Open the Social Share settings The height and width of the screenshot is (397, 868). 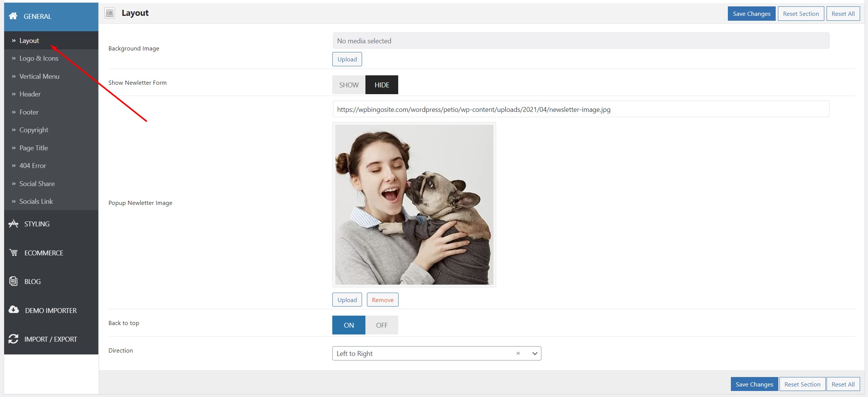click(37, 183)
